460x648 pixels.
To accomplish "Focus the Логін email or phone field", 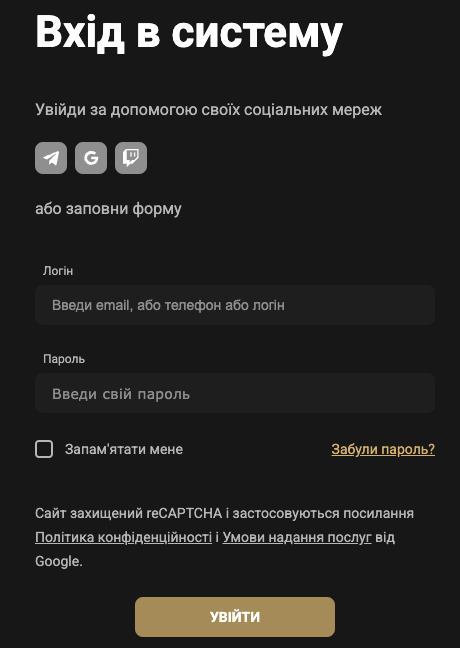I will click(x=235, y=305).
